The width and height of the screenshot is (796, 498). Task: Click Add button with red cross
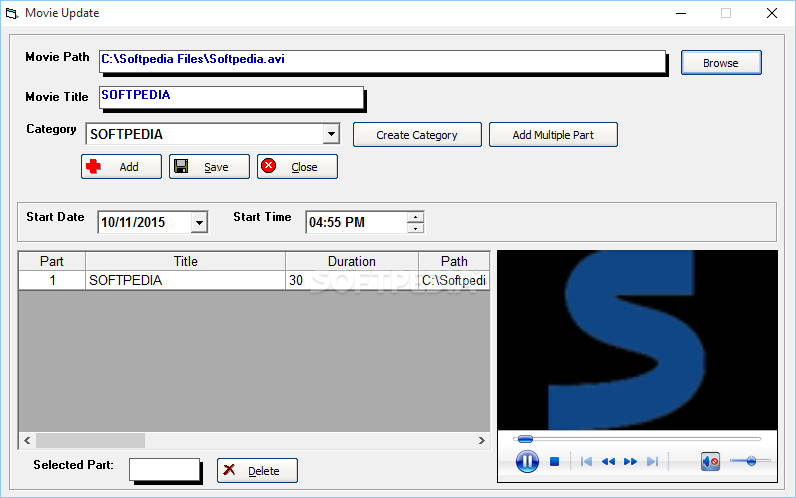point(121,167)
